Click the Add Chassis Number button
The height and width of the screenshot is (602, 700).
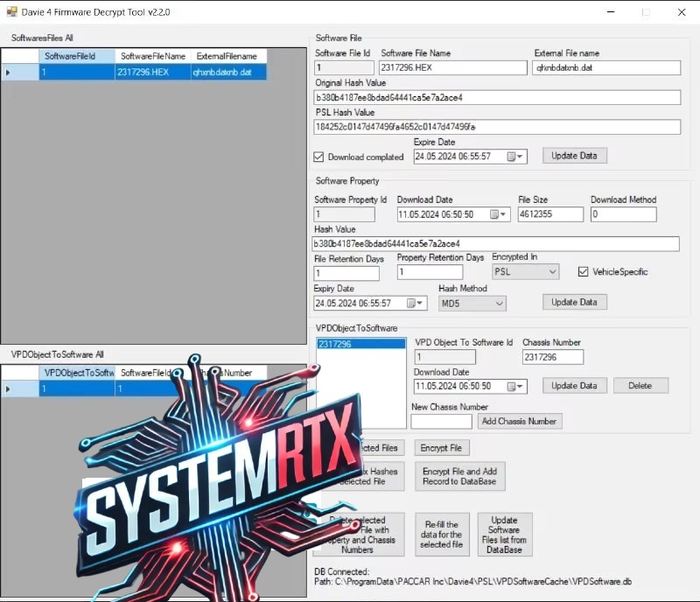(520, 421)
